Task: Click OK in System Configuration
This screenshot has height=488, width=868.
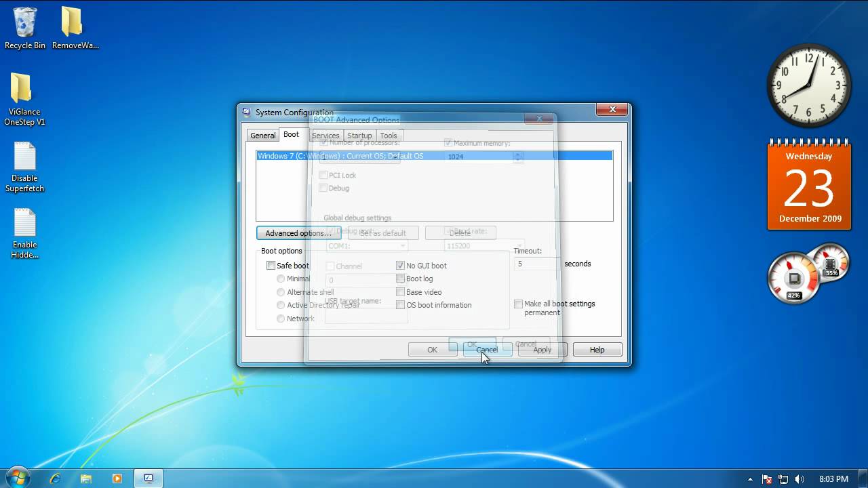Action: coord(432,350)
